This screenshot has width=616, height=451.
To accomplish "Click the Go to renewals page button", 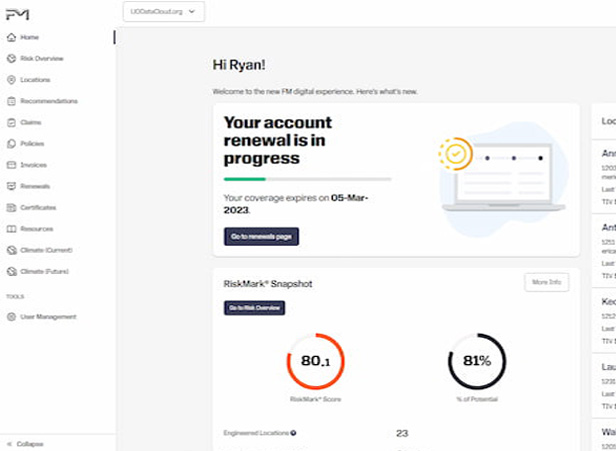I will pos(261,236).
